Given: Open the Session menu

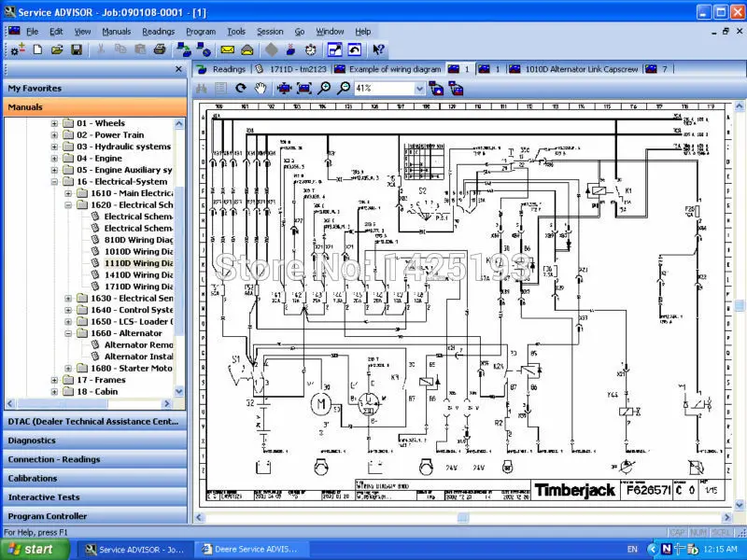Looking at the screenshot, I should 270,32.
